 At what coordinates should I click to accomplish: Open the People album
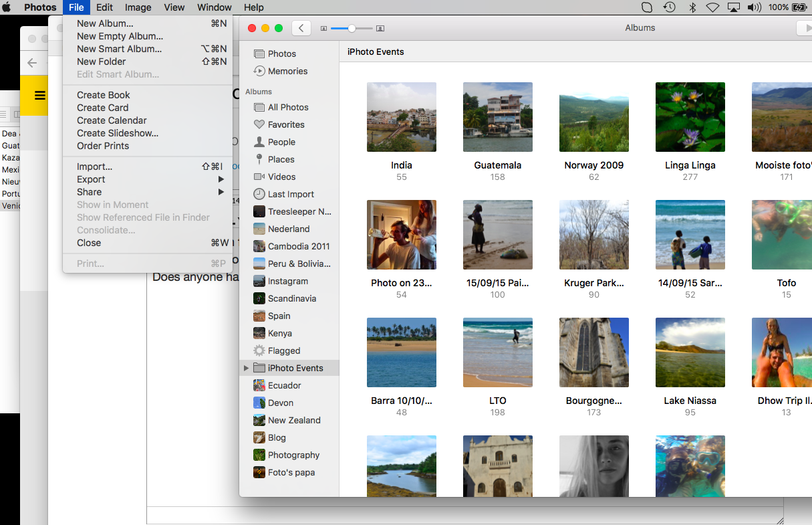pyautogui.click(x=281, y=142)
